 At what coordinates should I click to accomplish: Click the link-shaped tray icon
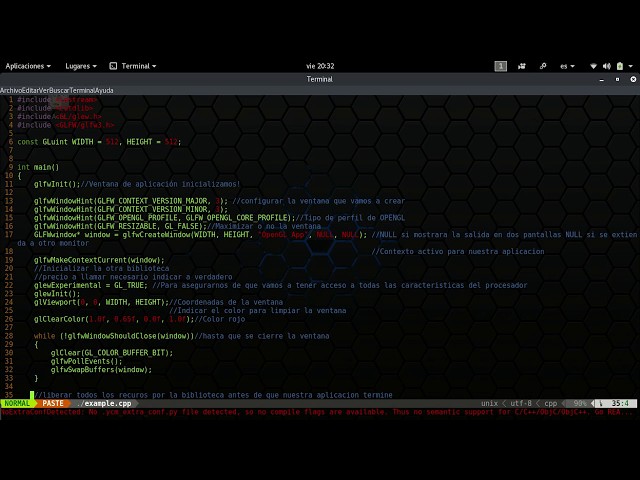[x=543, y=66]
